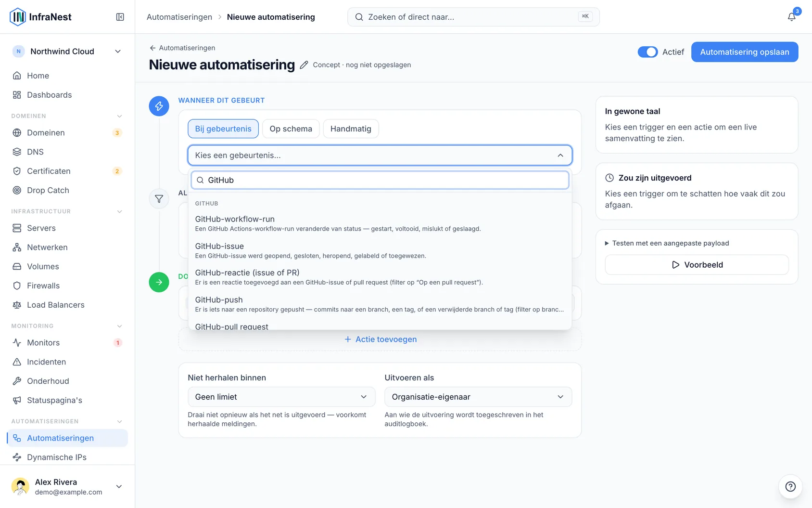Go back via the Automatiseringen back link
The height and width of the screenshot is (508, 812).
(182, 48)
